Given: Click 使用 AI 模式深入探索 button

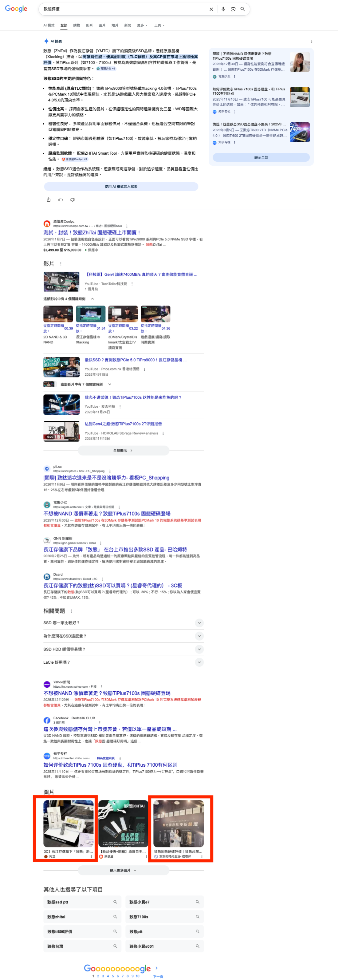Looking at the screenshot, I should 121,186.
